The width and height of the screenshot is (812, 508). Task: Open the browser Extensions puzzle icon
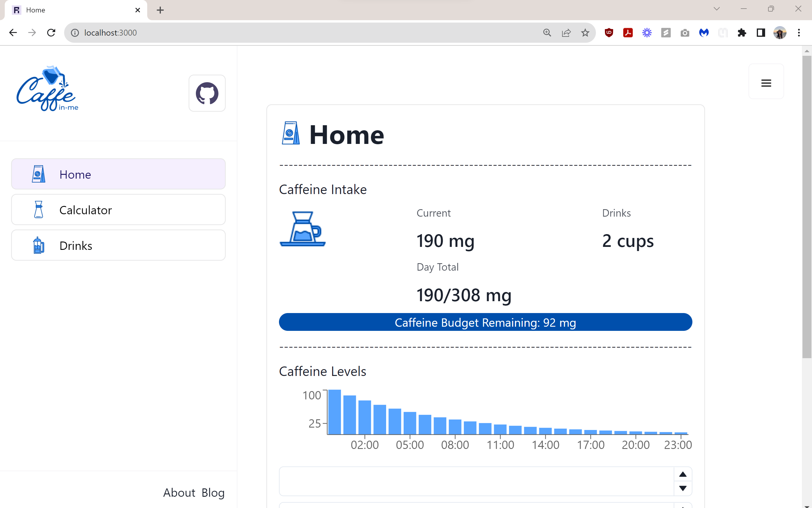pyautogui.click(x=741, y=33)
